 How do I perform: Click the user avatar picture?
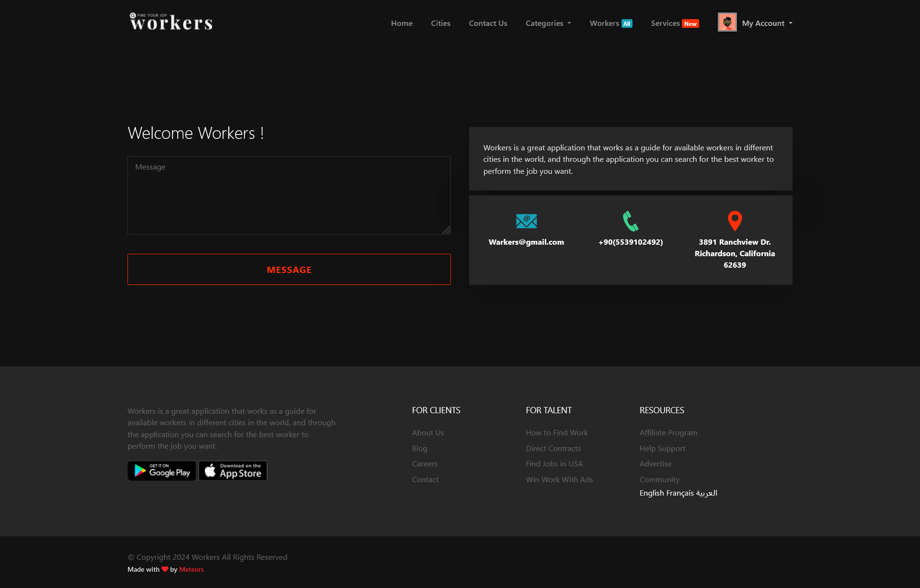click(727, 22)
